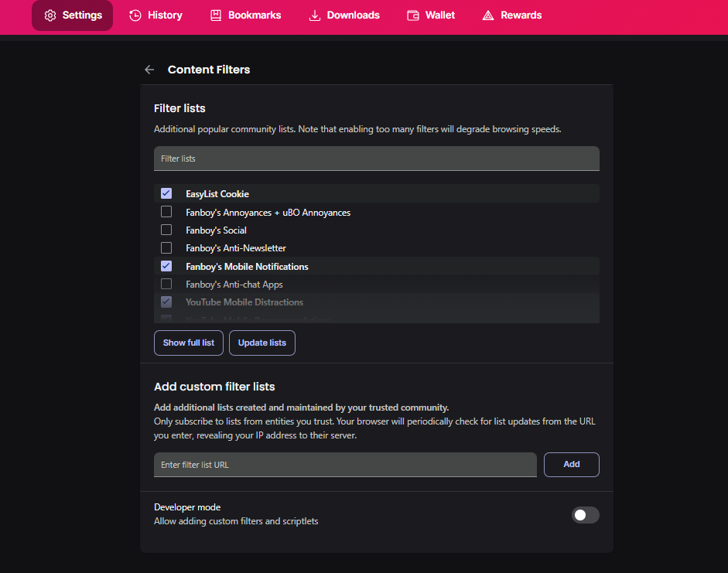
Task: Go back using the left arrow icon
Action: [x=149, y=70]
